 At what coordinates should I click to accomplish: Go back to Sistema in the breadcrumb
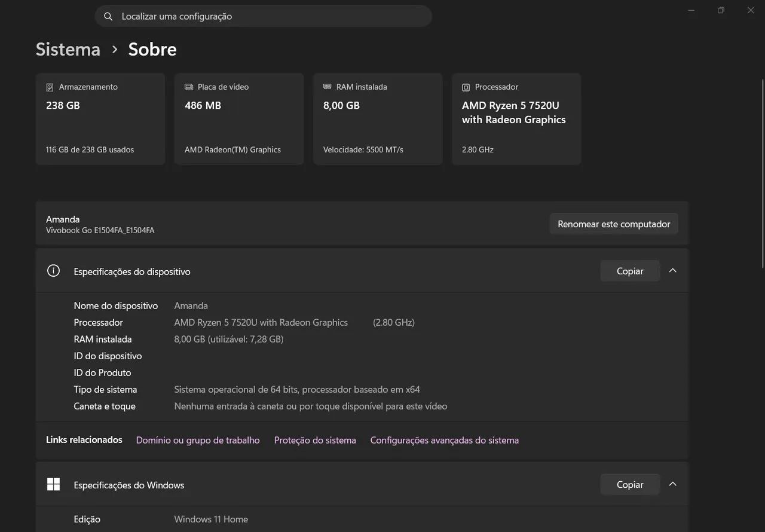coord(68,49)
